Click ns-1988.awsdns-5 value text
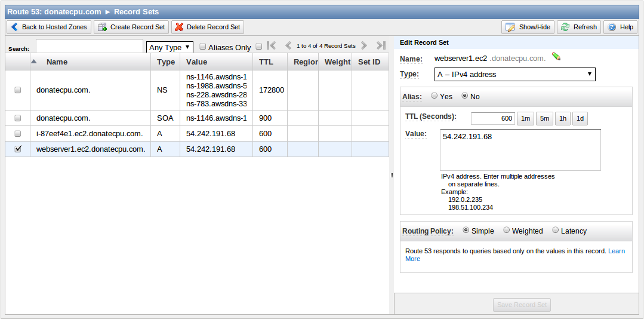Viewport: 644px width, 319px height. click(x=217, y=85)
